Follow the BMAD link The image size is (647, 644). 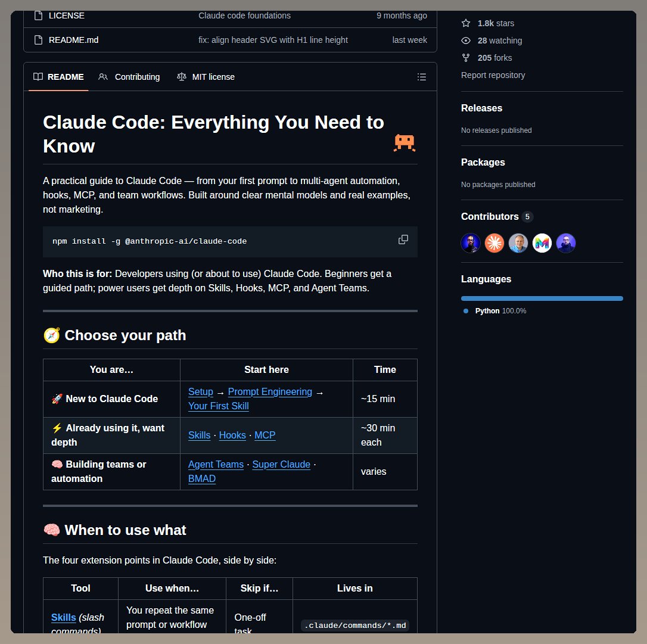point(202,479)
